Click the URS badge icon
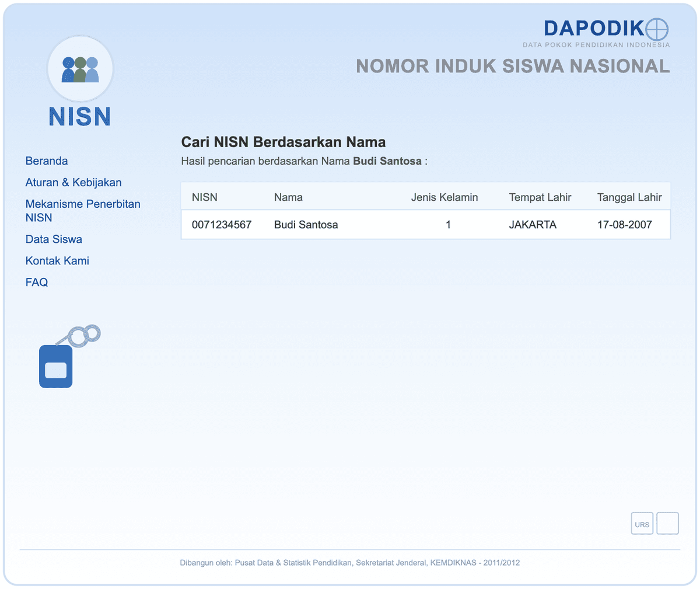 [642, 524]
